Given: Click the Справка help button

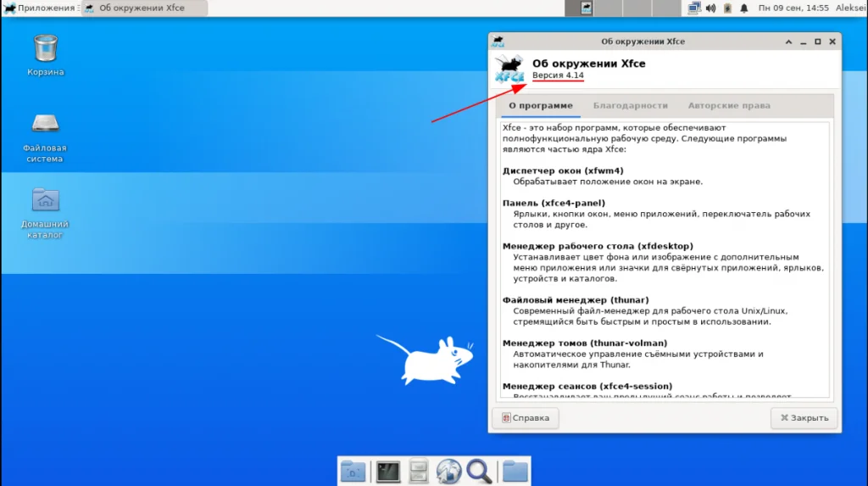Looking at the screenshot, I should coord(526,418).
